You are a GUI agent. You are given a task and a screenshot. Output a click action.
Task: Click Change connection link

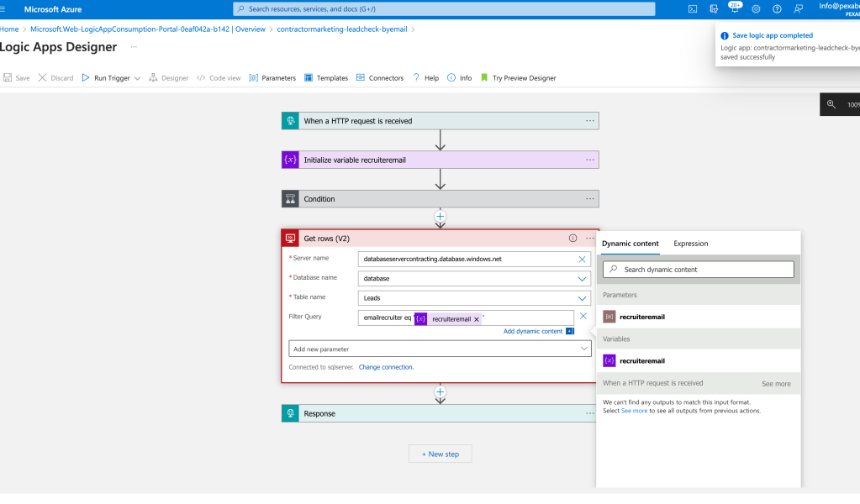coord(386,367)
